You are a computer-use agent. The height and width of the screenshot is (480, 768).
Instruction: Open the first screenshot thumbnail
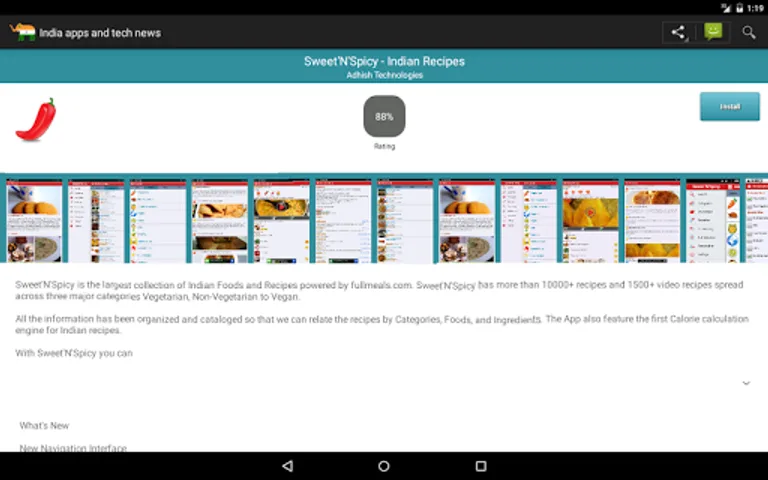click(34, 221)
